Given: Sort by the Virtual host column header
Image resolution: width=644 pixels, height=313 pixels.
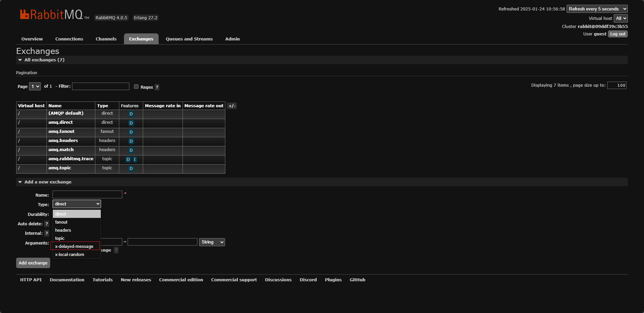Looking at the screenshot, I should click(x=31, y=106).
